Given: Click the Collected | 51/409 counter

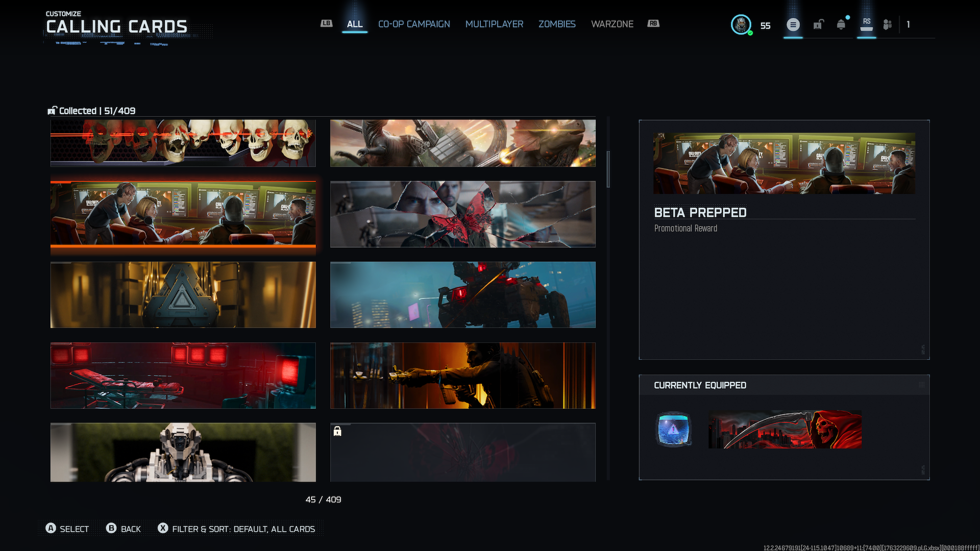Looking at the screenshot, I should click(97, 111).
